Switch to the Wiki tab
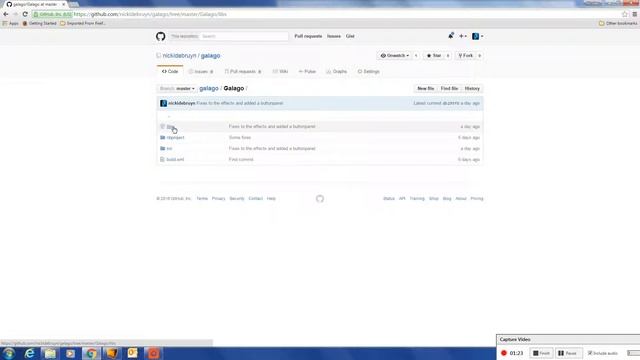 [x=280, y=71]
